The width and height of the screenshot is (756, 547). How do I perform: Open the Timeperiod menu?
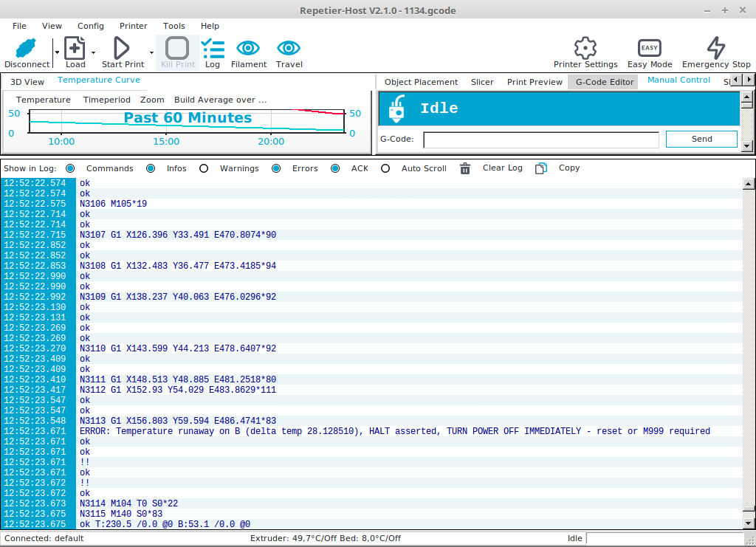coord(107,100)
